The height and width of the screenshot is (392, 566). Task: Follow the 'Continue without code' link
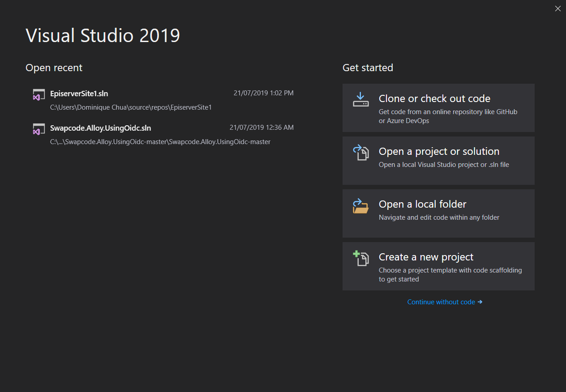[441, 302]
